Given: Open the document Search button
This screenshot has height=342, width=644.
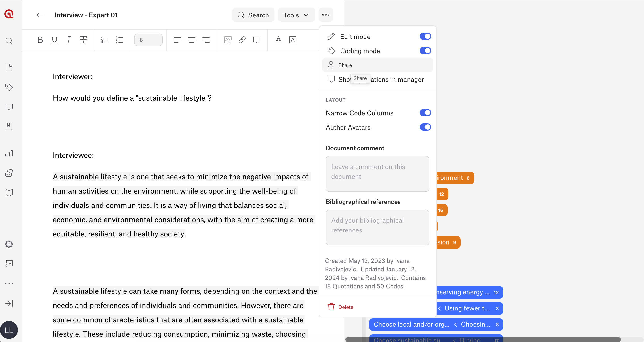Looking at the screenshot, I should [x=253, y=15].
